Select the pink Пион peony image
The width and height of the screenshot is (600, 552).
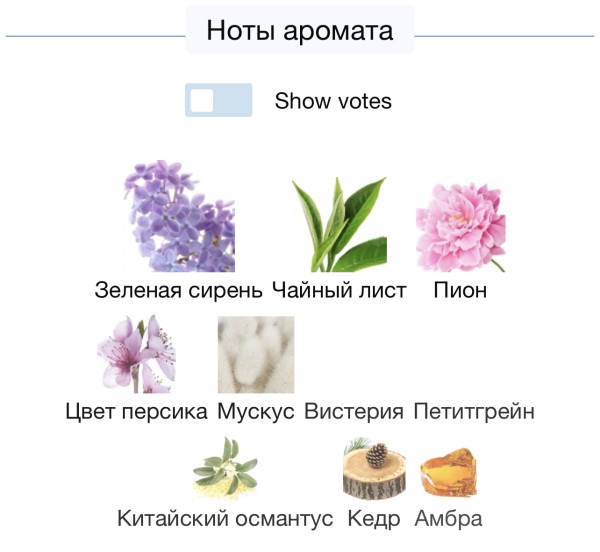[460, 228]
